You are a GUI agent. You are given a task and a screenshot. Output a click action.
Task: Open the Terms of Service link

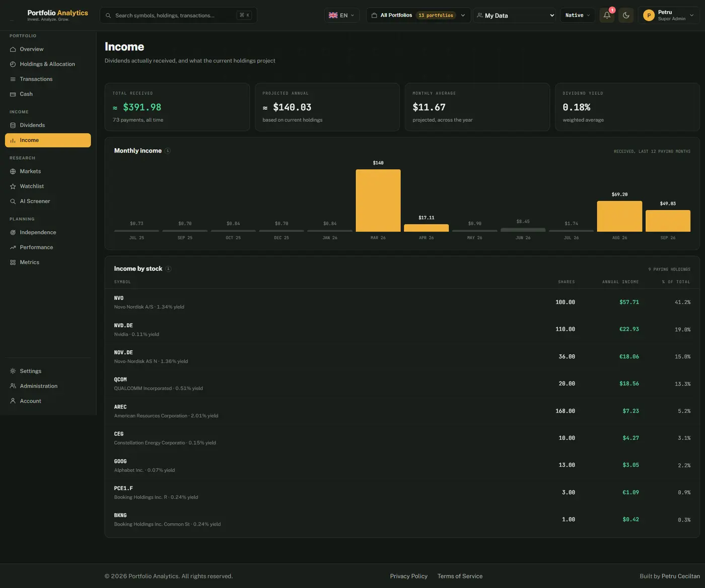(x=460, y=576)
